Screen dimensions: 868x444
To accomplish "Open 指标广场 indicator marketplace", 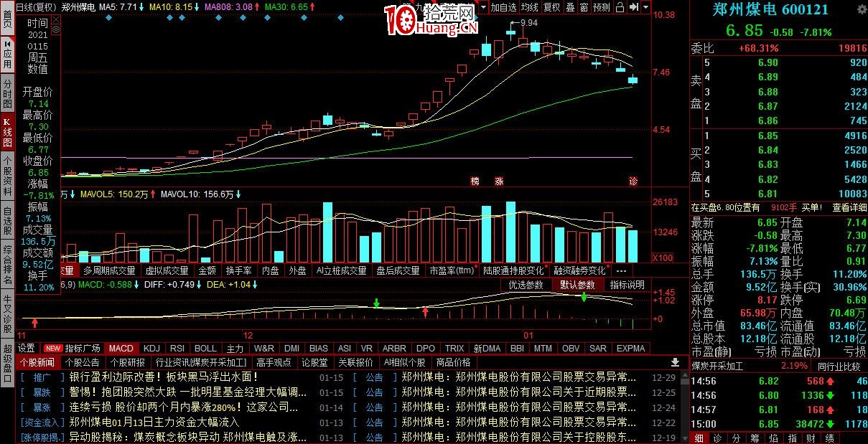I will tap(83, 348).
